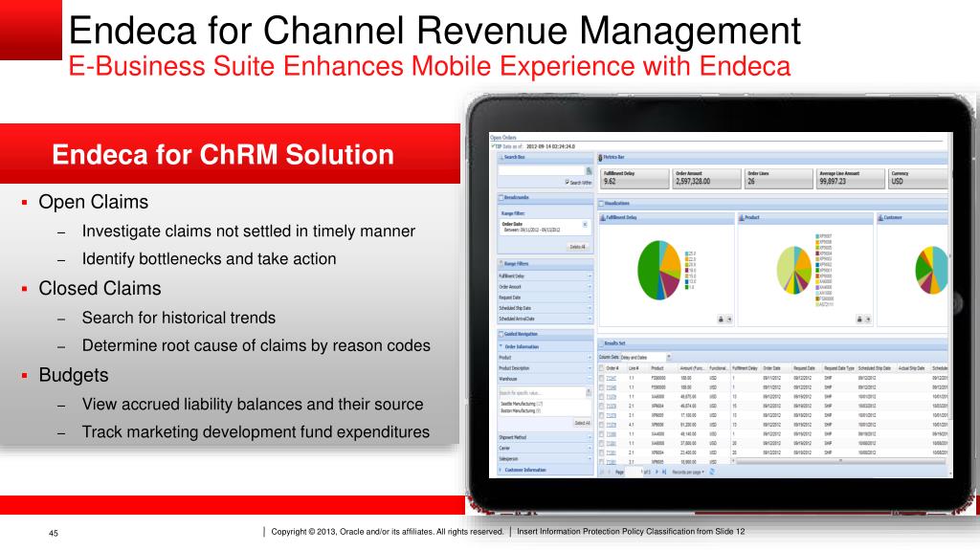The height and width of the screenshot is (551, 980).
Task: Sort by the Product column header
Action: click(x=657, y=368)
